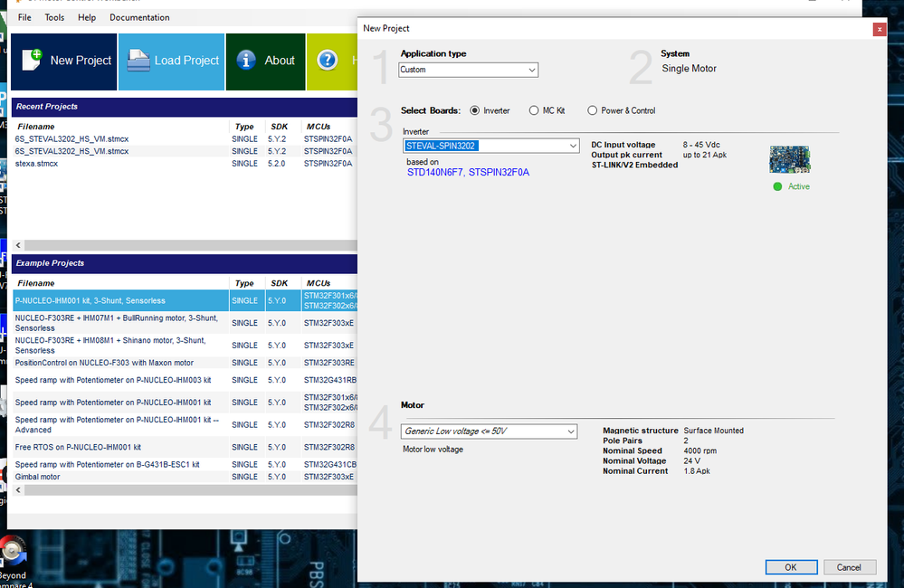This screenshot has height=588, width=904.
Task: Open the Help menu
Action: (x=87, y=17)
